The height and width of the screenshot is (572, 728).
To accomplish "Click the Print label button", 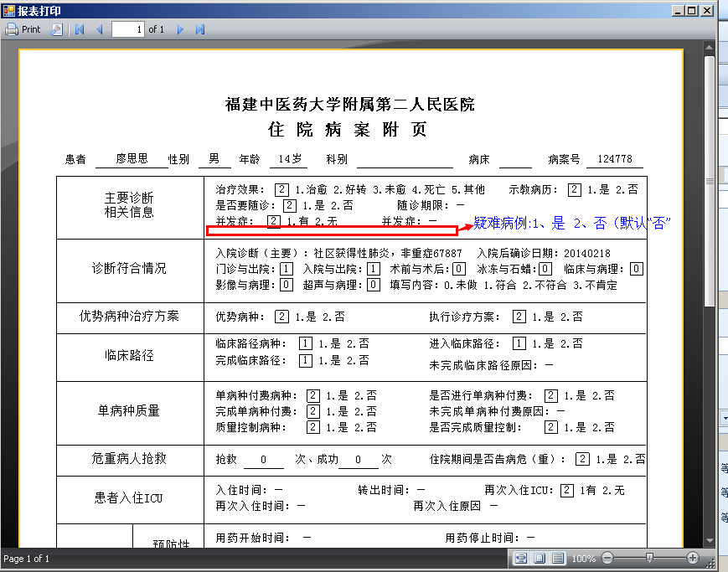I will click(x=31, y=29).
